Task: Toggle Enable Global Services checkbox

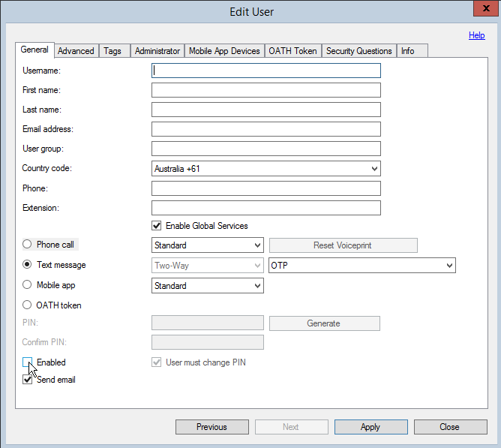Action: pos(157,226)
